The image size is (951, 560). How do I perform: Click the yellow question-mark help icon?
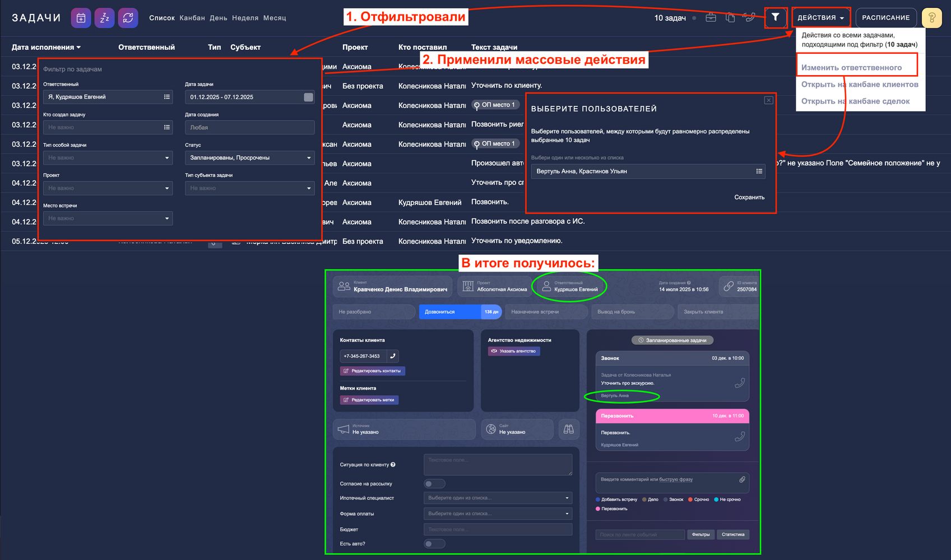(931, 18)
